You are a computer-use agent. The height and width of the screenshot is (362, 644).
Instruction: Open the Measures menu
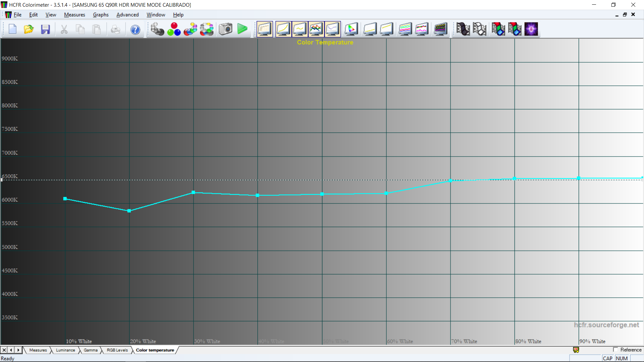(74, 15)
